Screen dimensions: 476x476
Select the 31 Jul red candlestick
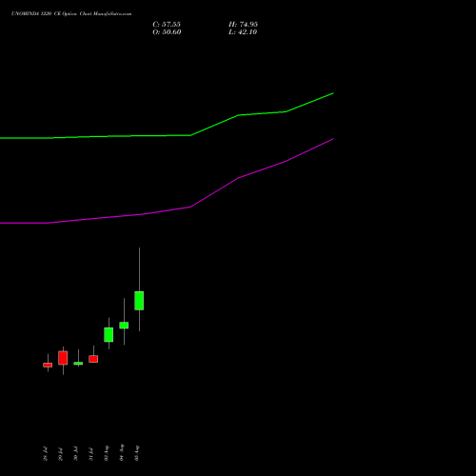point(93,359)
